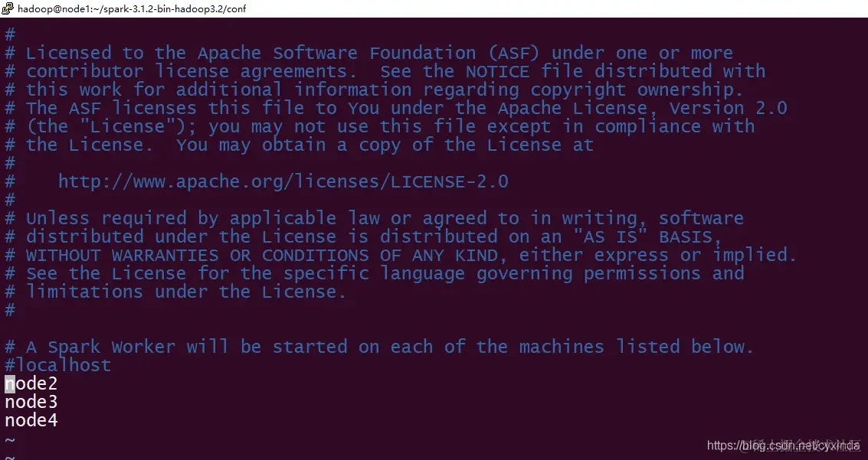Click the 'You may obtain a copy' line
The width and height of the screenshot is (868, 460).
pyautogui.click(x=299, y=145)
